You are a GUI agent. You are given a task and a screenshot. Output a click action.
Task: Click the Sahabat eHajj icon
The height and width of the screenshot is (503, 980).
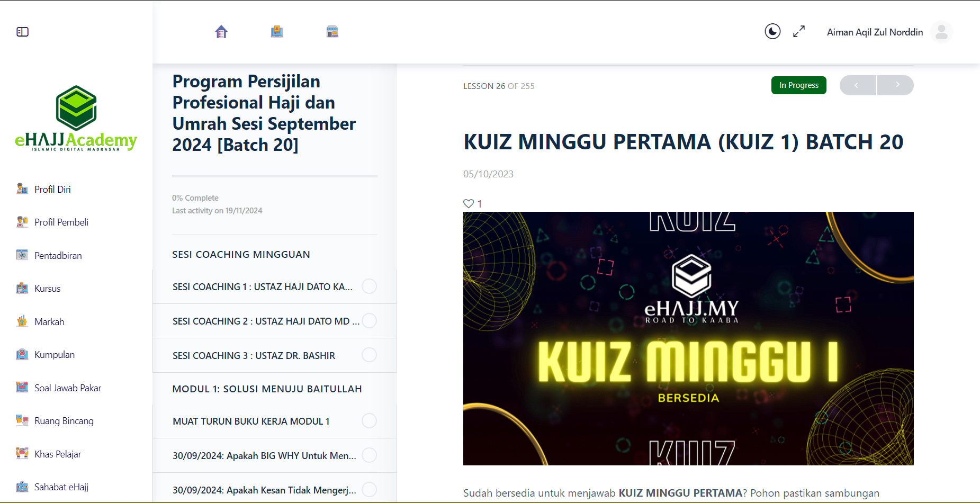tap(22, 487)
